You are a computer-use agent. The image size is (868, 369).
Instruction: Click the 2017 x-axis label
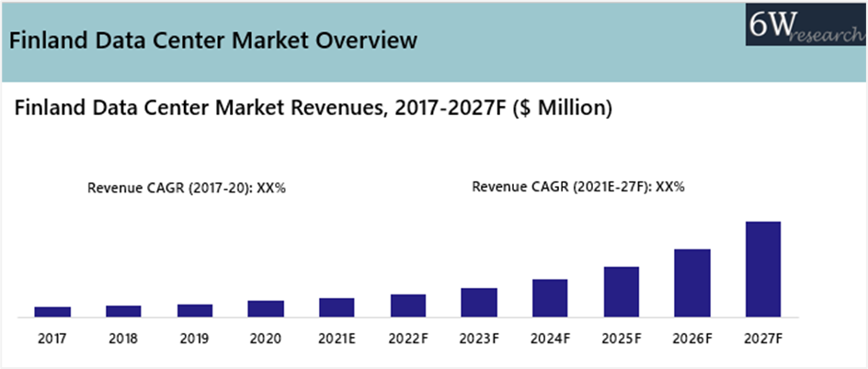[52, 339]
